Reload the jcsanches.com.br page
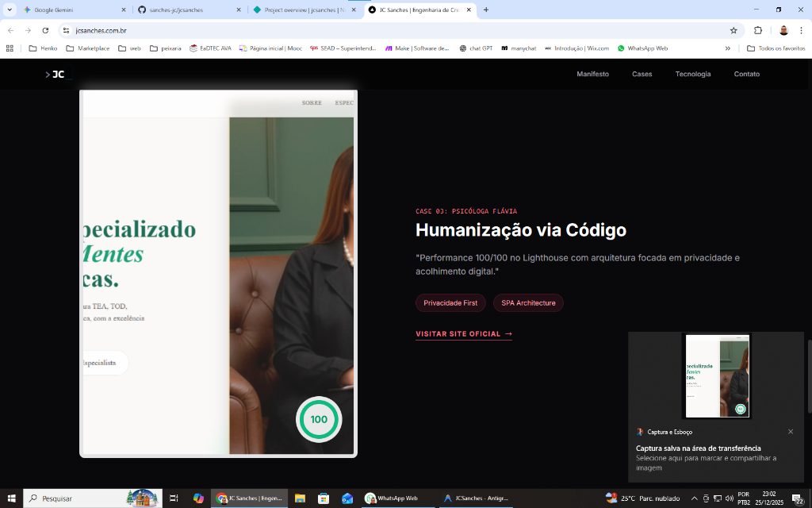The height and width of the screenshot is (508, 812). click(x=45, y=30)
